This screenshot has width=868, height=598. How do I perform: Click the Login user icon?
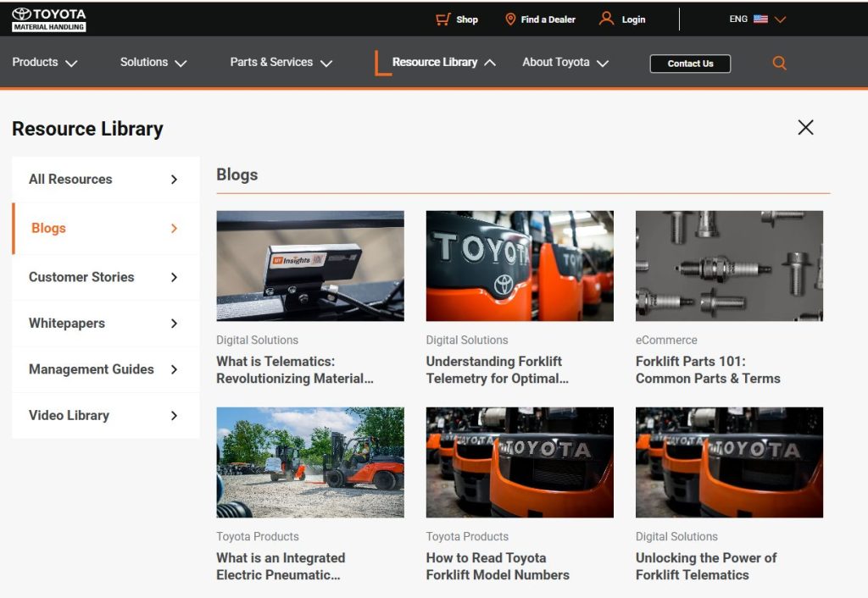[x=606, y=19]
